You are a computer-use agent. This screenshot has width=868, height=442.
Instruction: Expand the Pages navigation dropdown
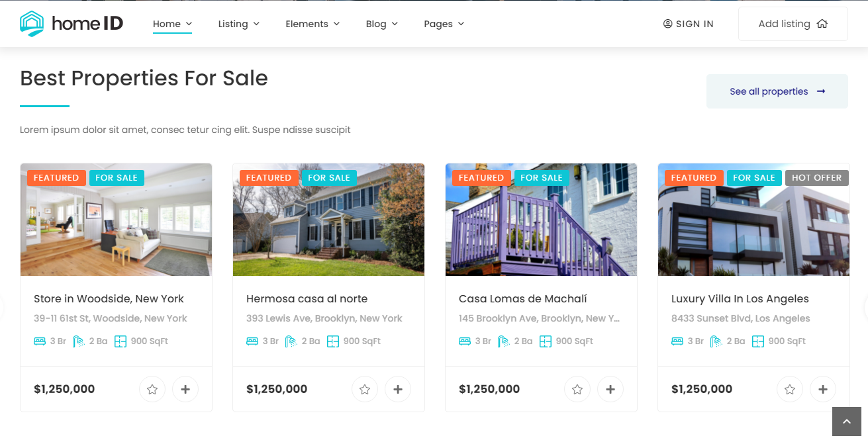[x=444, y=24]
